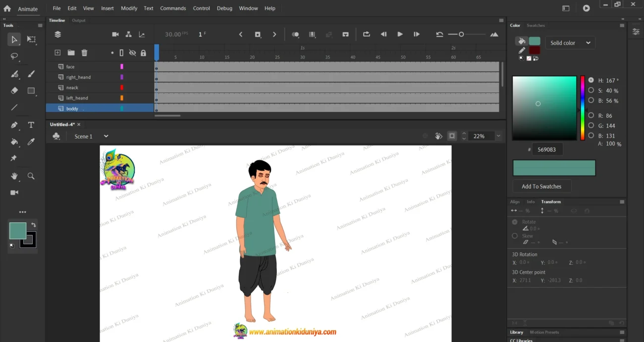
Task: Click the hex color input field
Action: [x=547, y=149]
